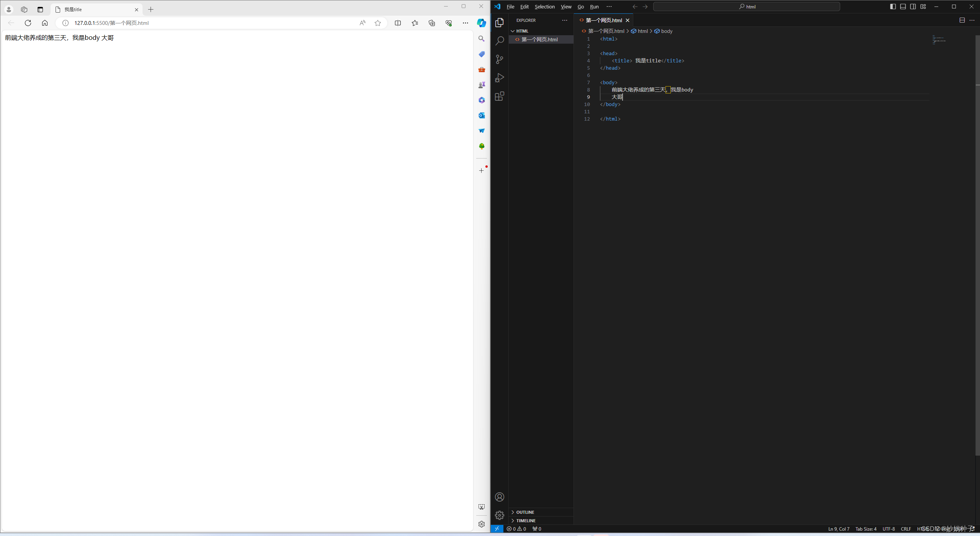Toggle the bottom Panel layout button
The height and width of the screenshot is (536, 980).
coord(903,7)
